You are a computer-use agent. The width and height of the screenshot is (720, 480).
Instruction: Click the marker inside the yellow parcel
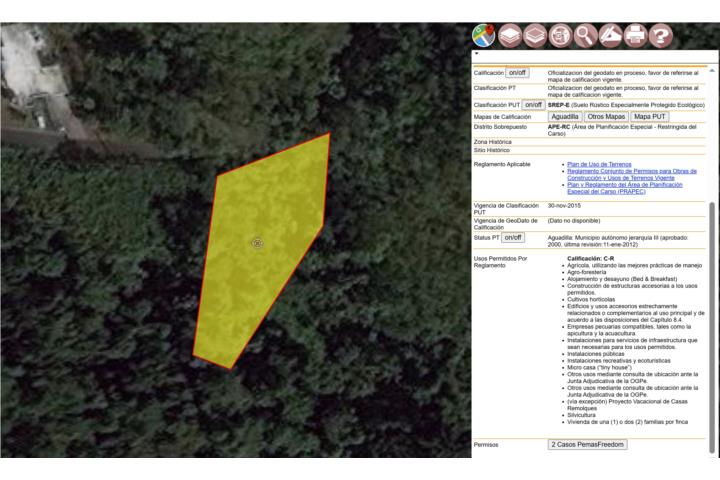tap(257, 243)
